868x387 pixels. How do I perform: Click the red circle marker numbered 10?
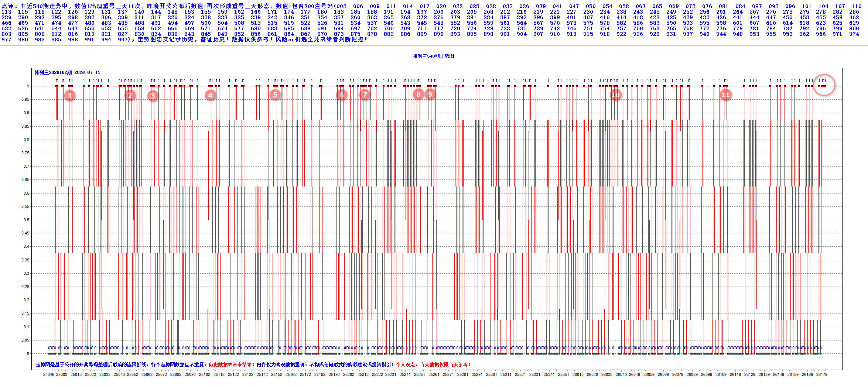[x=615, y=95]
